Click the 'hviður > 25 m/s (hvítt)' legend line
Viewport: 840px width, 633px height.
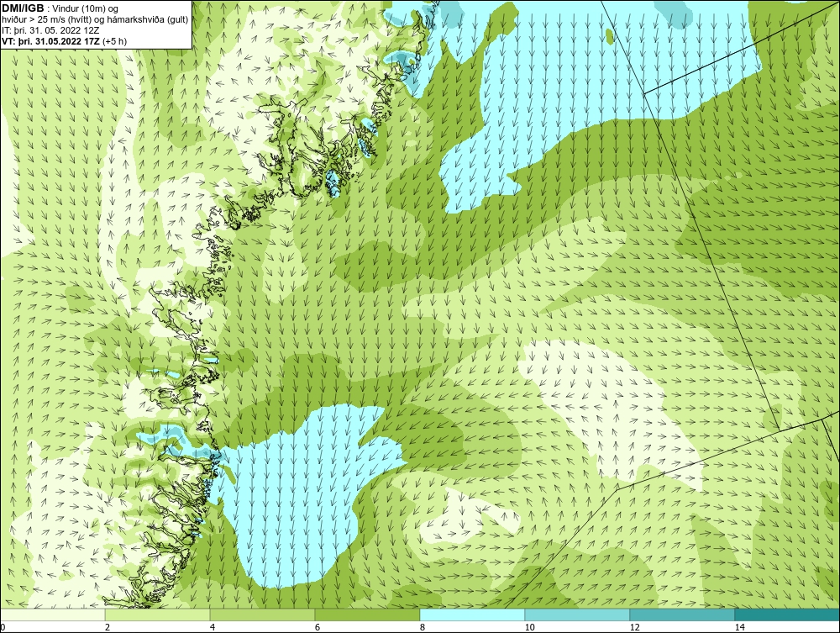point(95,20)
